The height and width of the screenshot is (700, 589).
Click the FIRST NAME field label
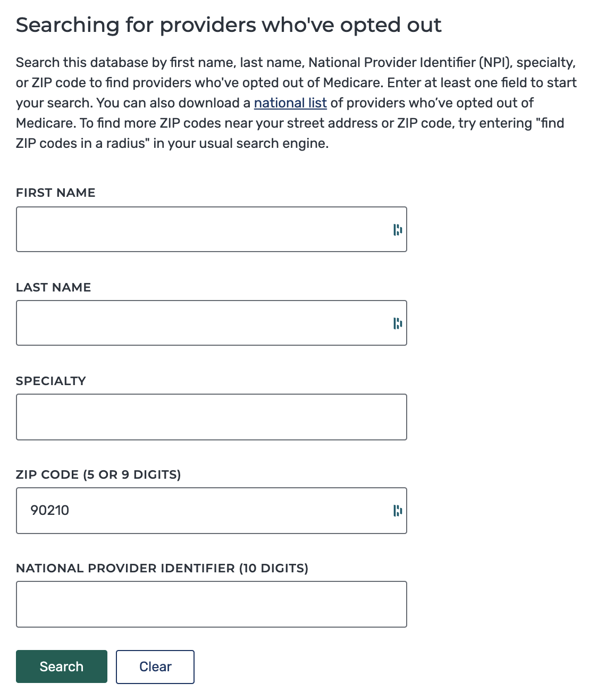(x=55, y=193)
